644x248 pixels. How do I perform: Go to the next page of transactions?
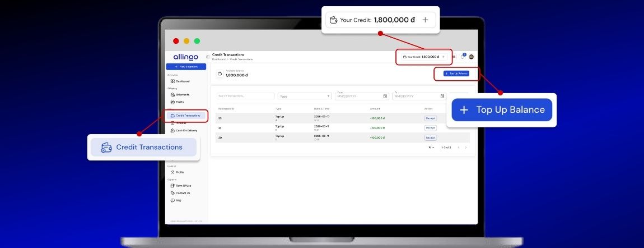pyautogui.click(x=466, y=147)
